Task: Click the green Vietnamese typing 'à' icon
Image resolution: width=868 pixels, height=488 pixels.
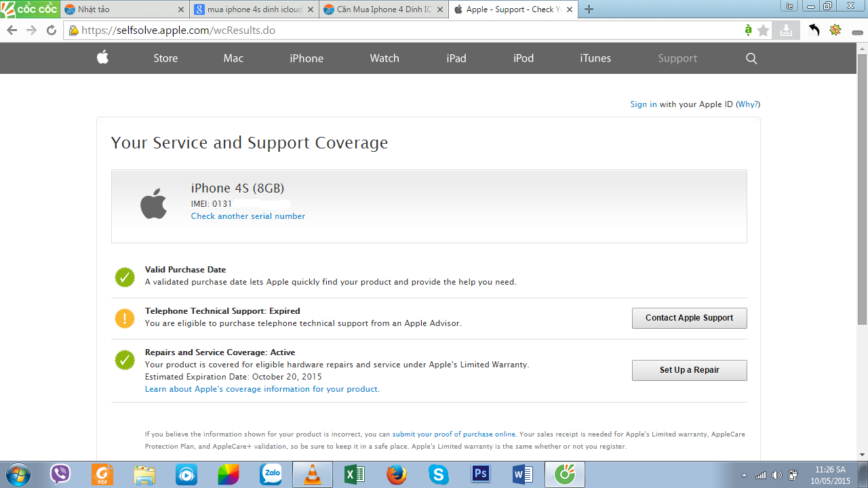Action: pos(747,30)
